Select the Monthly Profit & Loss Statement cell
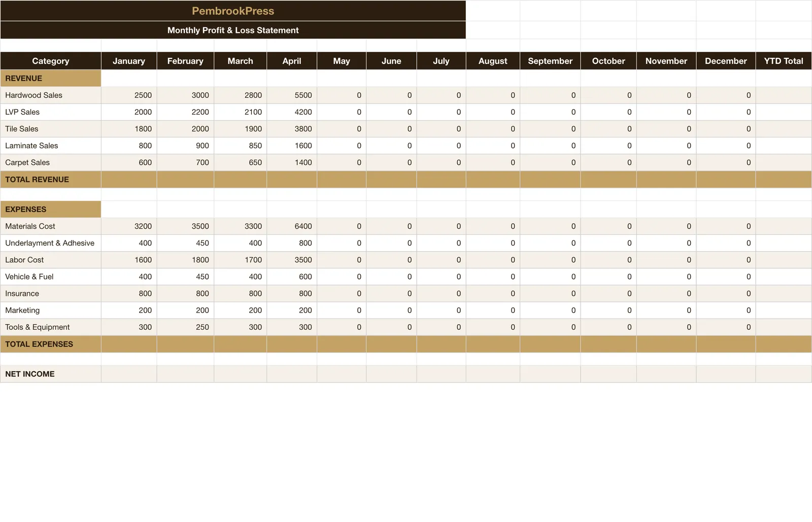This screenshot has height=522, width=812. pyautogui.click(x=233, y=30)
